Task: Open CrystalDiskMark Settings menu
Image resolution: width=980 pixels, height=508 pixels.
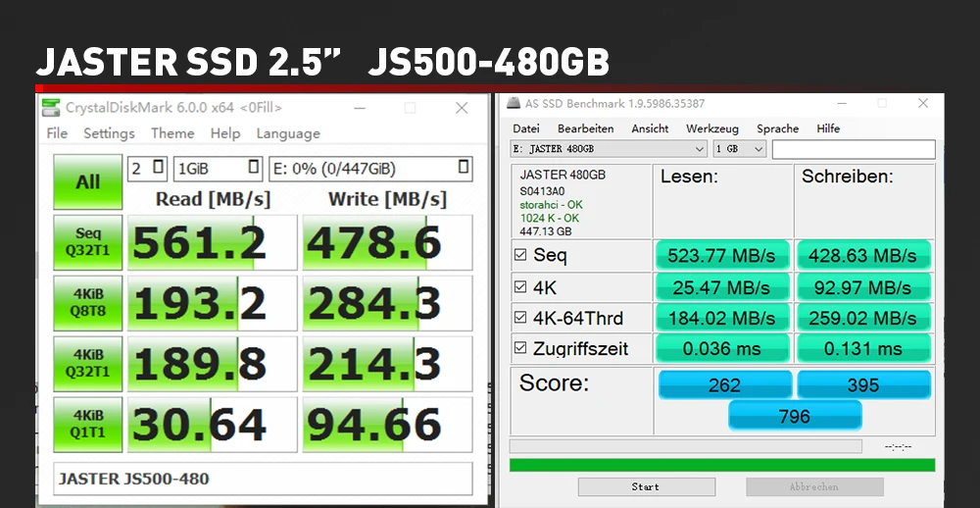Action: point(110,133)
